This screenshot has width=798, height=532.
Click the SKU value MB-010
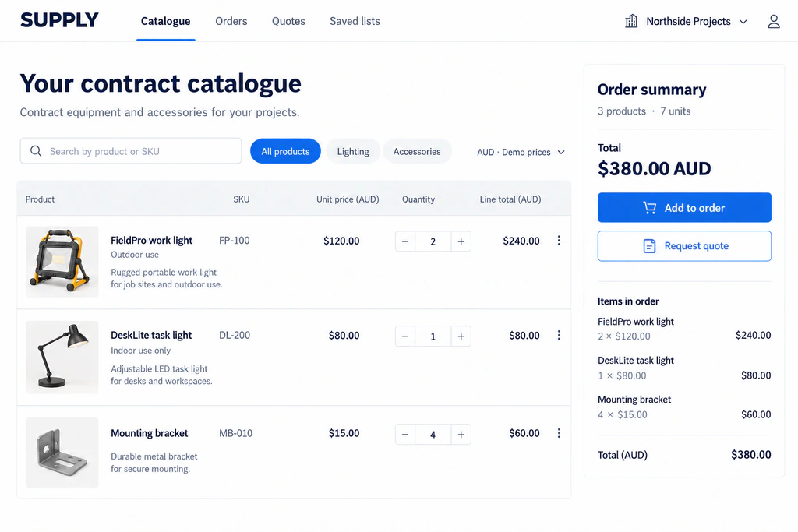235,433
